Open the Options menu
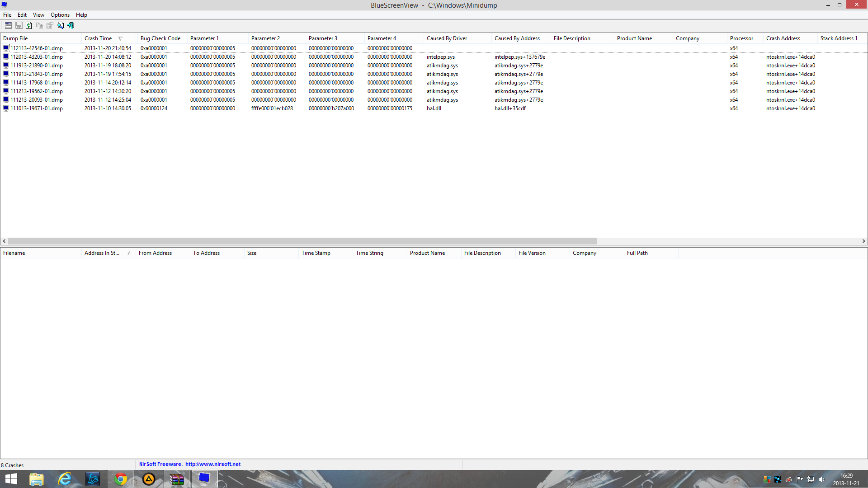Screen dimensions: 868x488 point(60,15)
